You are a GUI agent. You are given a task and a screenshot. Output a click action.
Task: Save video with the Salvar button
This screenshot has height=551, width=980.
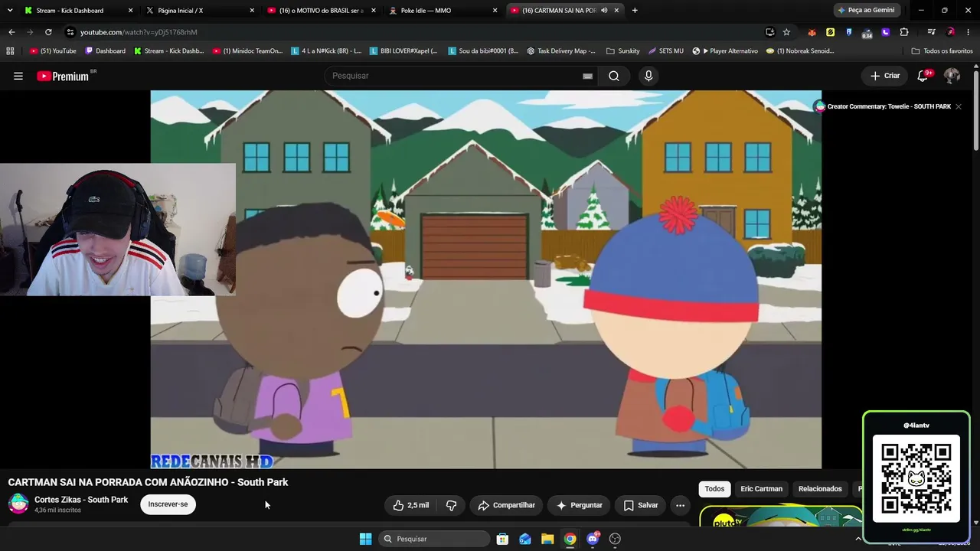click(x=640, y=505)
